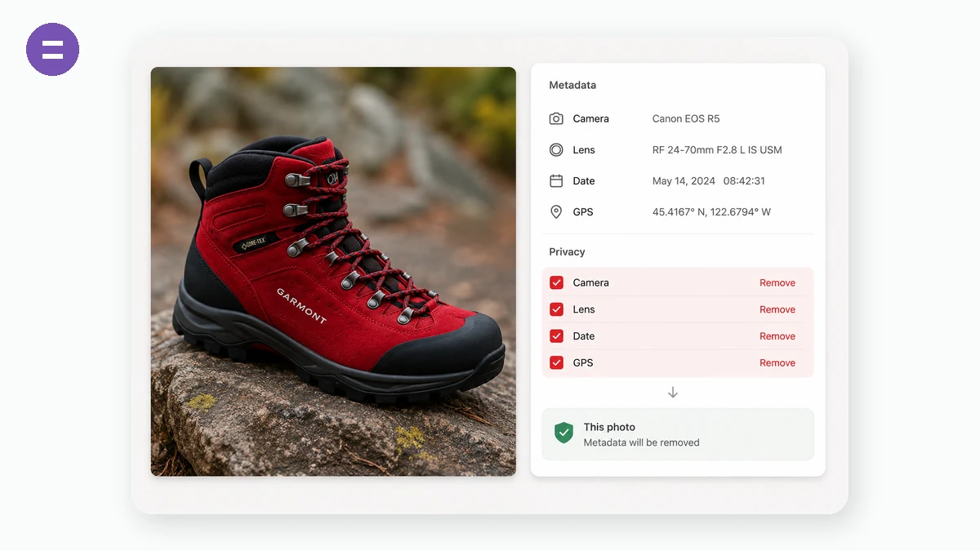This screenshot has width=980, height=551.
Task: Click the 'Camera' label in Metadata list
Action: pos(591,118)
